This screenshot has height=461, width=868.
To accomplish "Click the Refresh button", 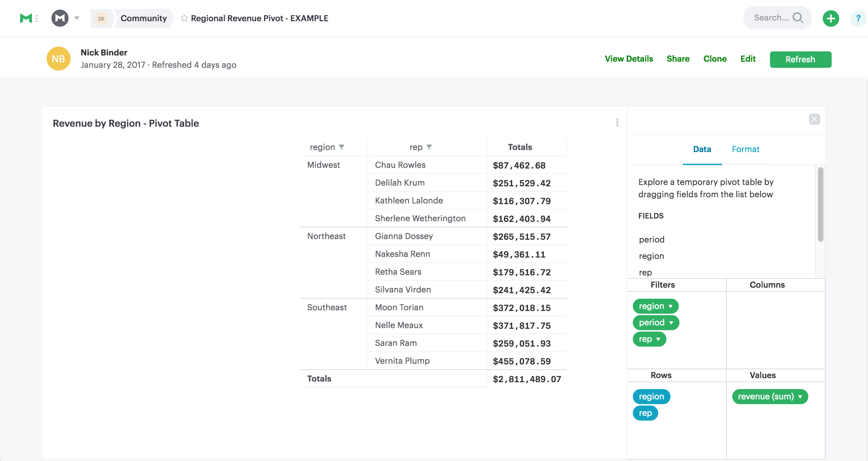I will (x=800, y=59).
